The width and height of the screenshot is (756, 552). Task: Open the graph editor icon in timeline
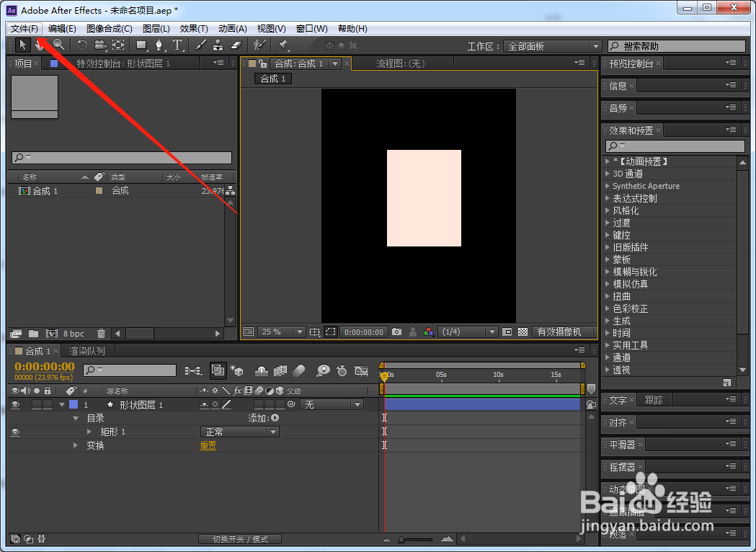pos(361,370)
